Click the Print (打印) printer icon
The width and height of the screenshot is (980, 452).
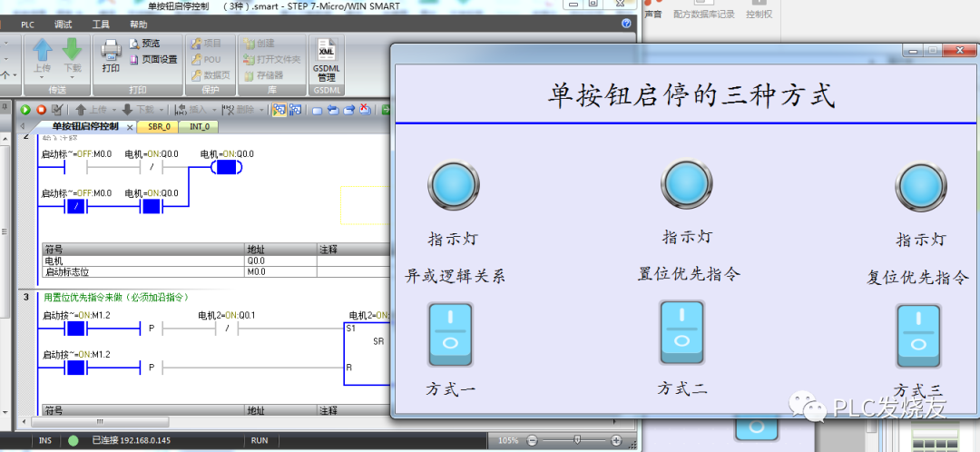(112, 49)
